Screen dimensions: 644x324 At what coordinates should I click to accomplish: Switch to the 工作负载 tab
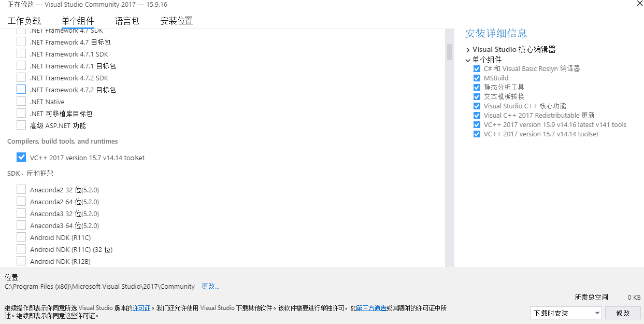[x=24, y=21]
